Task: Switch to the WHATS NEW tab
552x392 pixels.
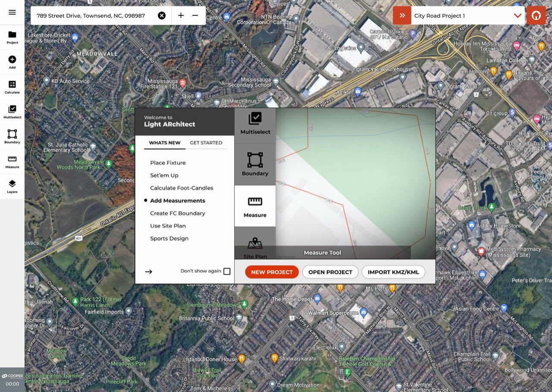Action: click(x=165, y=143)
